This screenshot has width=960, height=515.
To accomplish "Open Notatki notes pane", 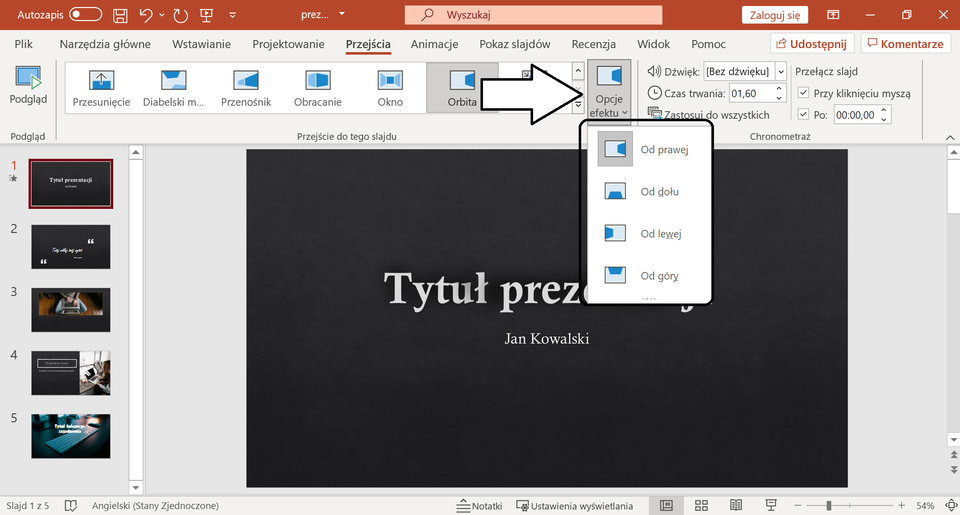I will (x=479, y=506).
